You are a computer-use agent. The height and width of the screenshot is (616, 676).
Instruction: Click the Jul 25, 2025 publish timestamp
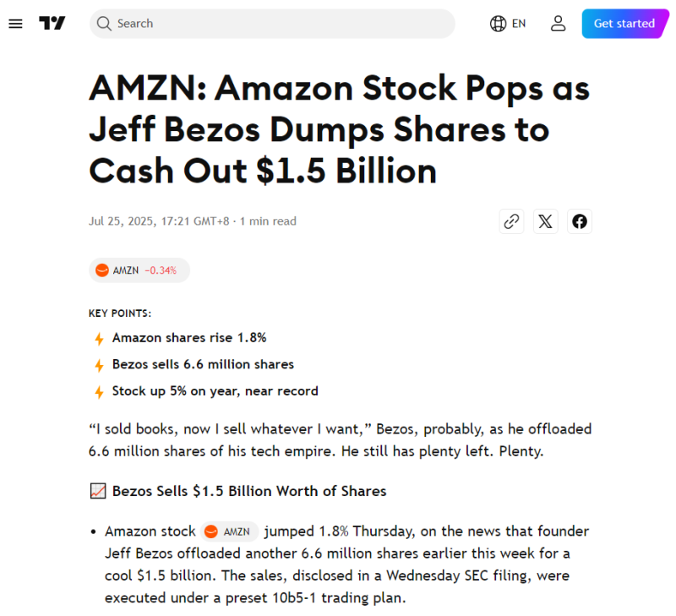(x=159, y=221)
